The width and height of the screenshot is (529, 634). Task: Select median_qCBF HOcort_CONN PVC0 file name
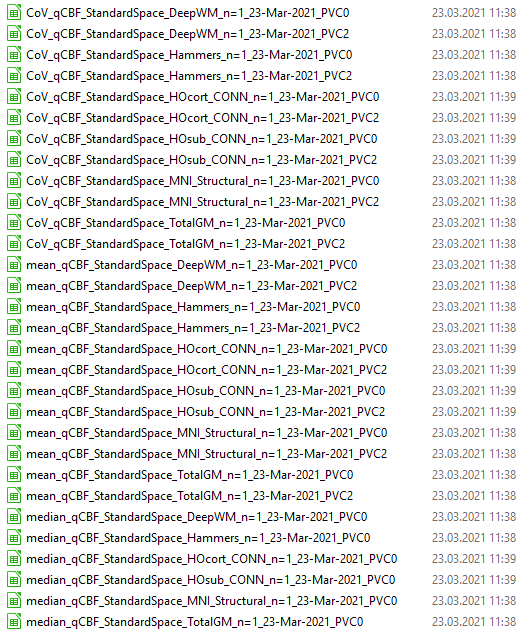[x=212, y=559]
